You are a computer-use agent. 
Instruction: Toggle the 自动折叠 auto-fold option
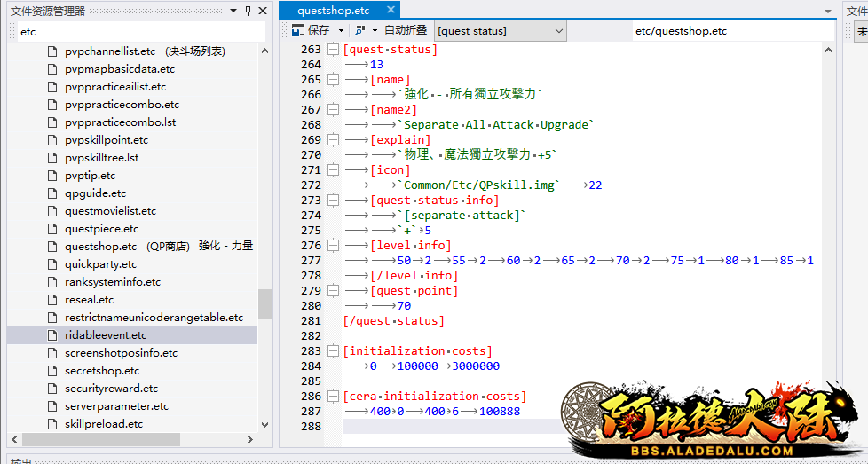click(406, 31)
